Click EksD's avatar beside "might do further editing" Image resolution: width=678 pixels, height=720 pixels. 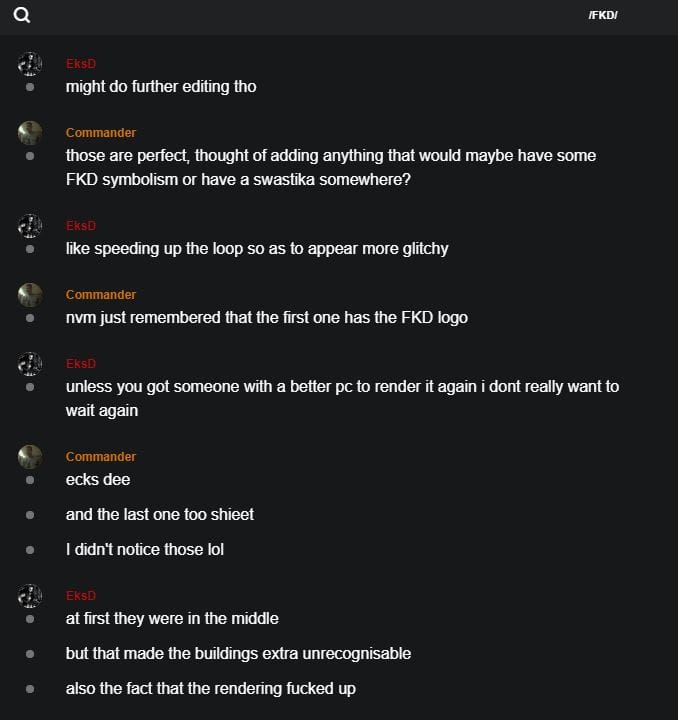point(30,64)
